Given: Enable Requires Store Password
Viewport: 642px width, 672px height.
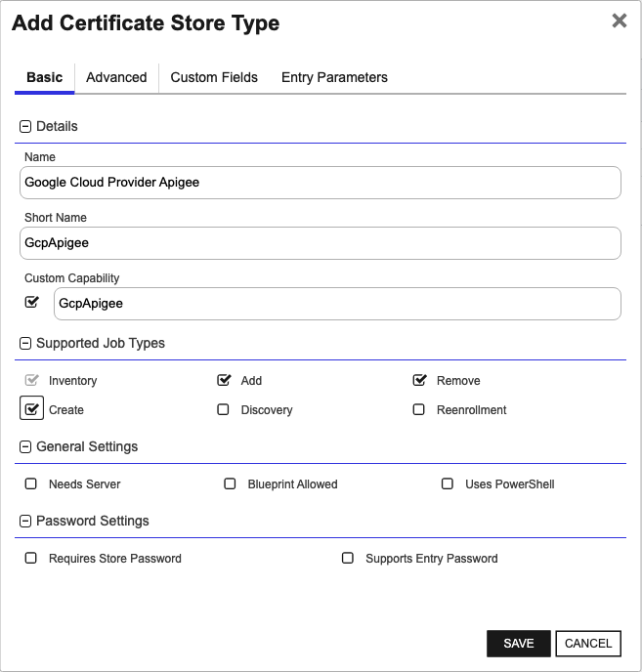Looking at the screenshot, I should (31, 558).
